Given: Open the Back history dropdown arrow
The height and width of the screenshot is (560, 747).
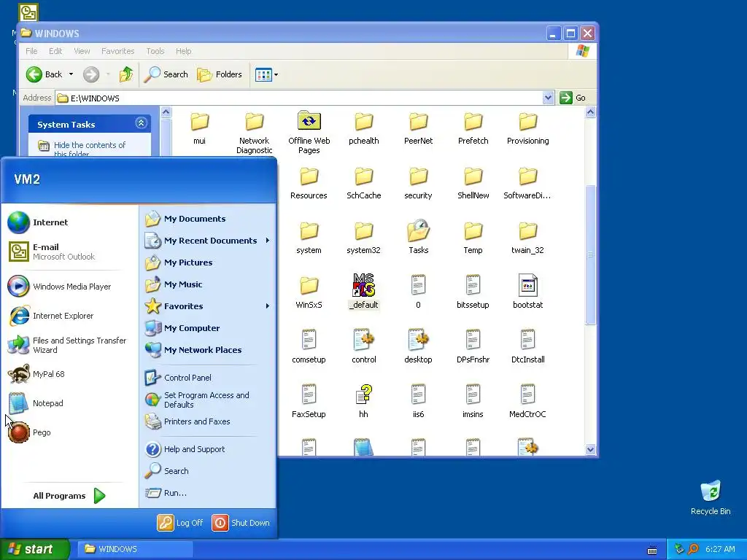Looking at the screenshot, I should point(71,74).
